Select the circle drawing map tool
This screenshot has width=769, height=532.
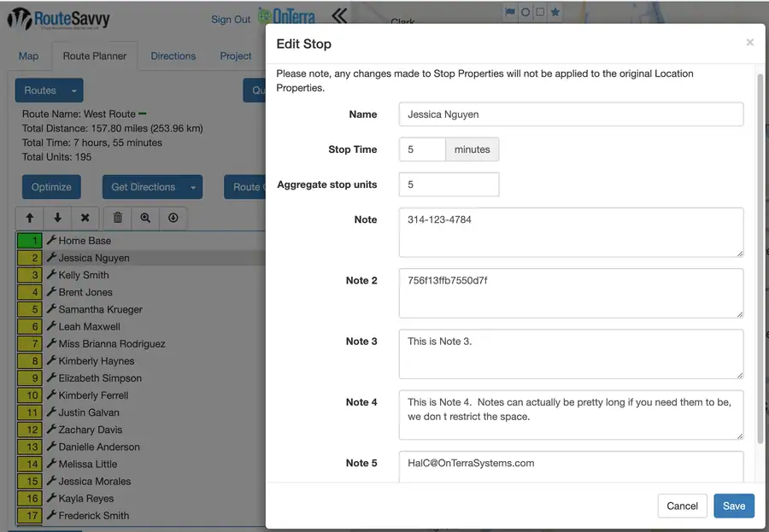pos(525,12)
